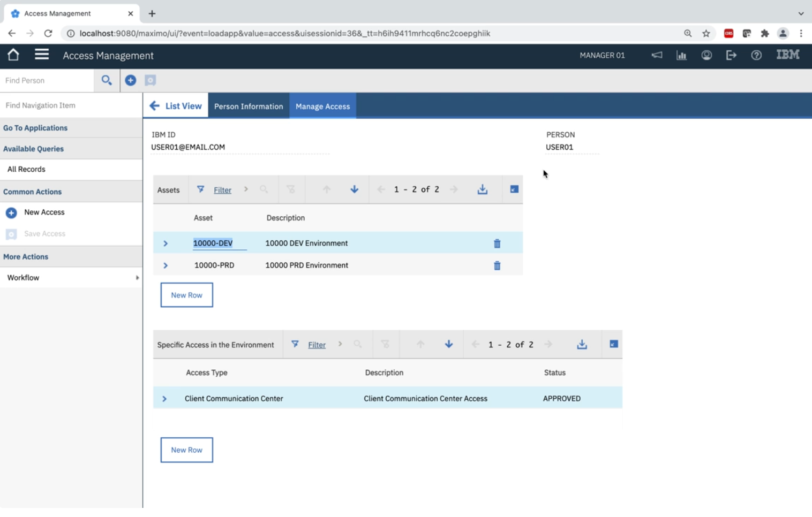Image resolution: width=812 pixels, height=517 pixels.
Task: Expand the Client Communication Center row
Action: click(164, 398)
